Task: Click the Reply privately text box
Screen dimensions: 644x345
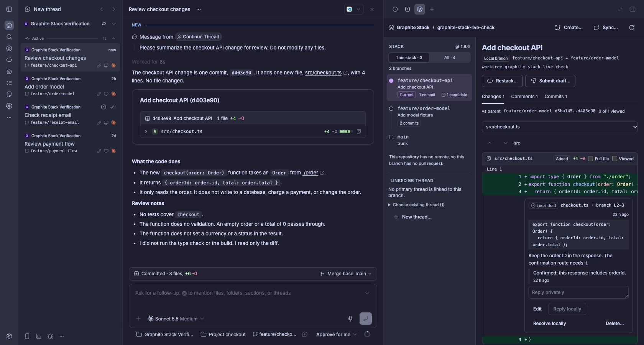Action: [578, 292]
